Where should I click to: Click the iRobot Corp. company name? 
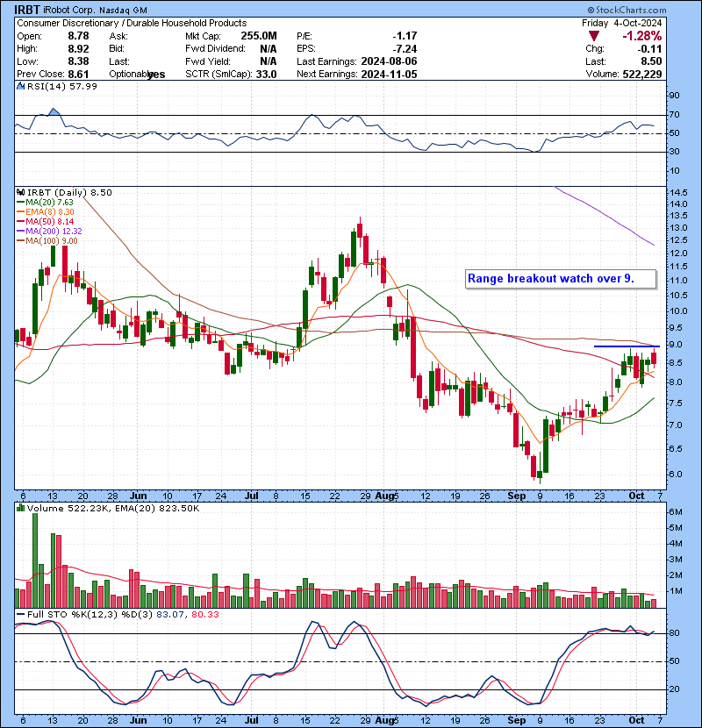tap(69, 10)
